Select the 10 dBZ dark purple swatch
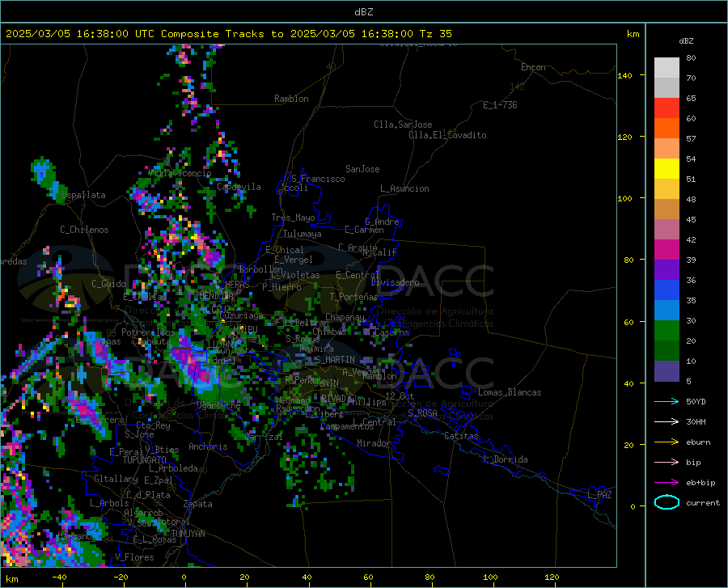The height and width of the screenshot is (588, 728). coord(667,371)
